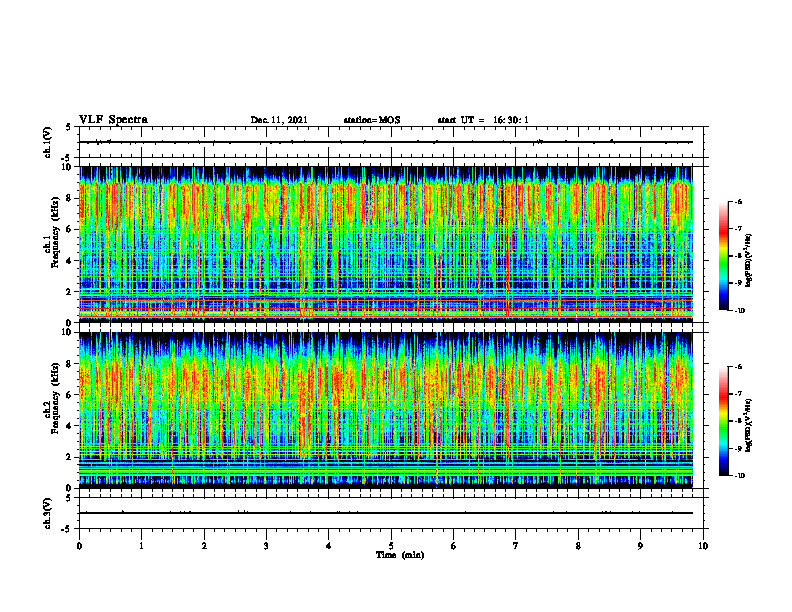This screenshot has height=612, width=792.
Task: Click the "-7" label on ch.2 colorbar
Action: tap(739, 393)
